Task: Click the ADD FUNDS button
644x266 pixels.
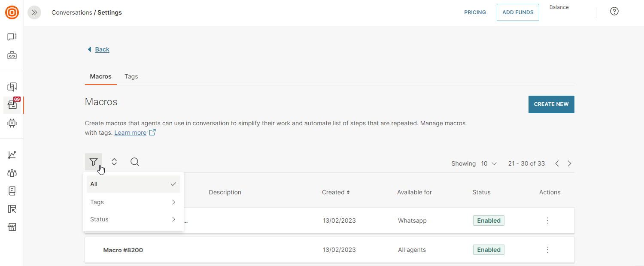Action: coord(517,12)
